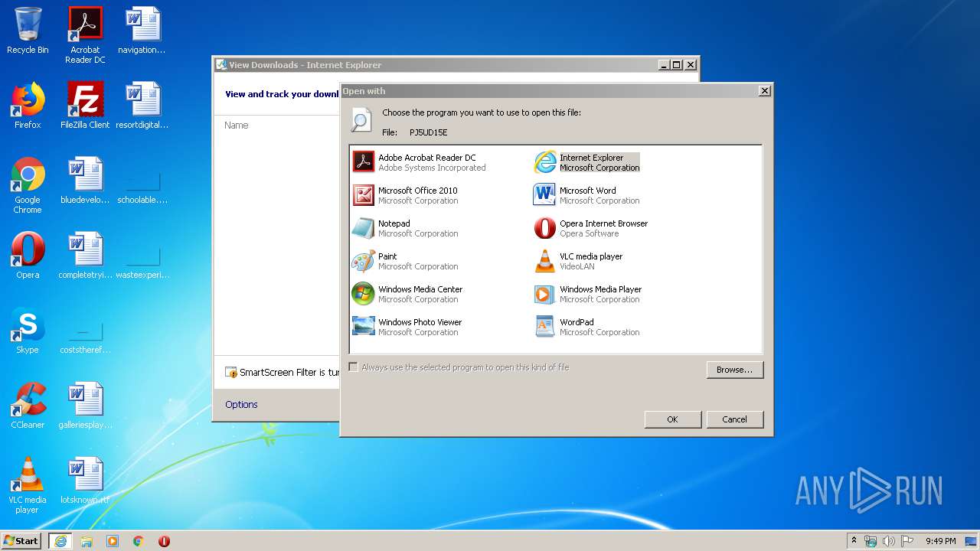The image size is (980, 551).
Task: Select the Google Chrome desktop shortcut
Action: coord(28,185)
